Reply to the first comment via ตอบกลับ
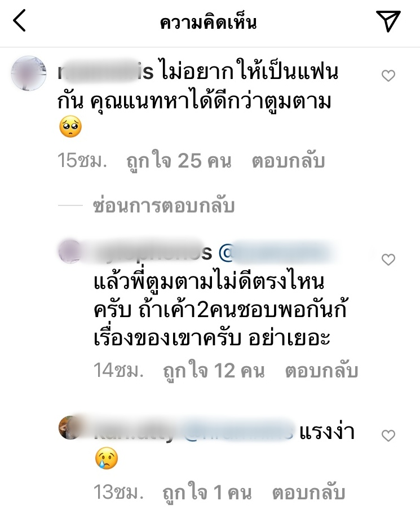 pyautogui.click(x=289, y=161)
